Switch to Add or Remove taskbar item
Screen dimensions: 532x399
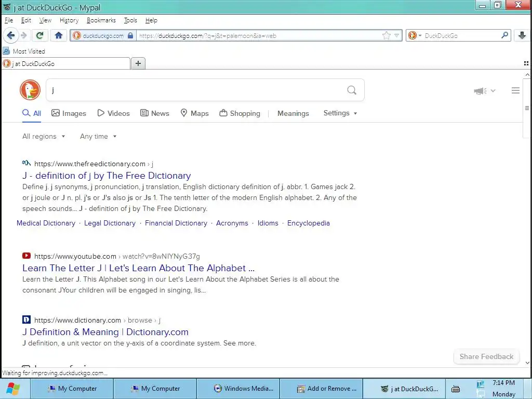pyautogui.click(x=322, y=389)
